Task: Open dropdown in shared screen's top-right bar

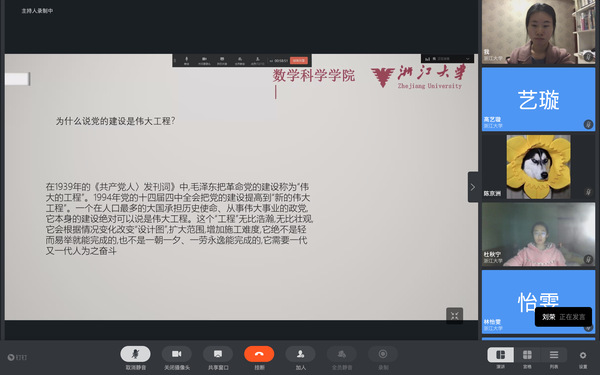Action: coord(468,59)
